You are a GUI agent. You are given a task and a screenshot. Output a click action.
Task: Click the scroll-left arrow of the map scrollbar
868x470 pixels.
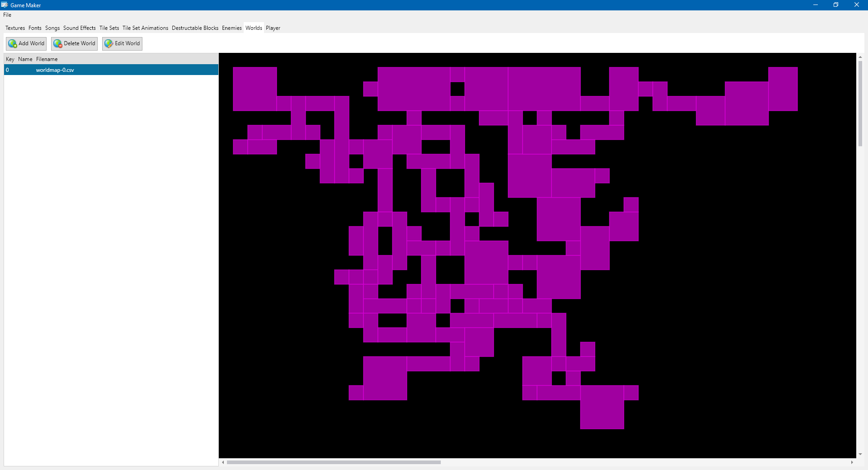pyautogui.click(x=223, y=462)
